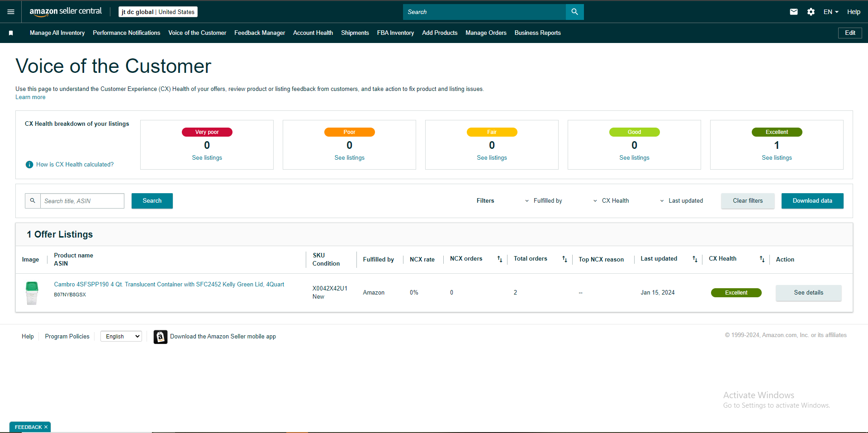Click the Fair yellow badge
868x433 pixels.
click(x=492, y=132)
